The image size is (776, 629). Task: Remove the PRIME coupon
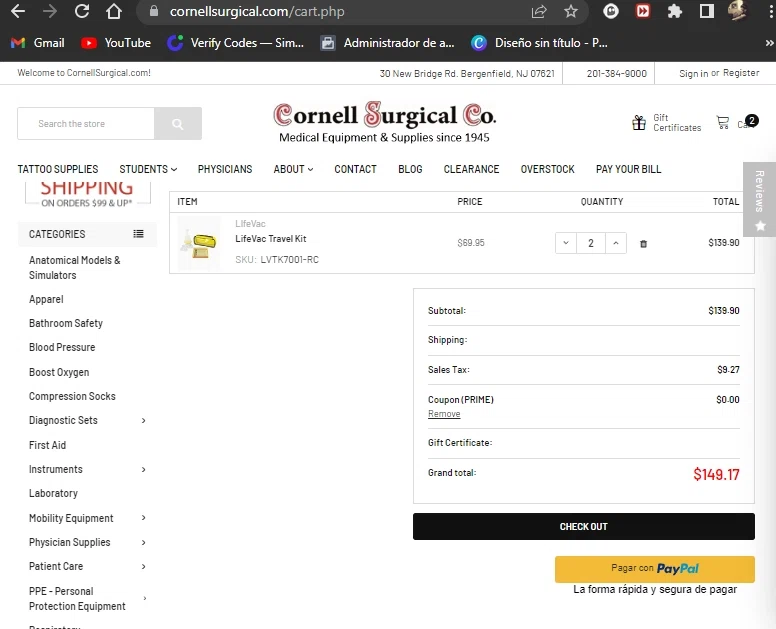(x=444, y=414)
